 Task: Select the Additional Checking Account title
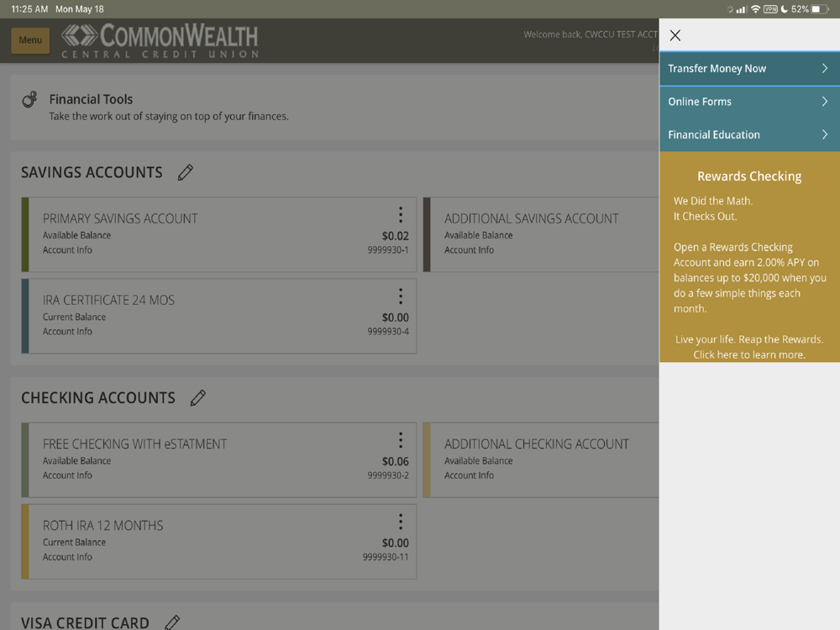[x=537, y=444]
